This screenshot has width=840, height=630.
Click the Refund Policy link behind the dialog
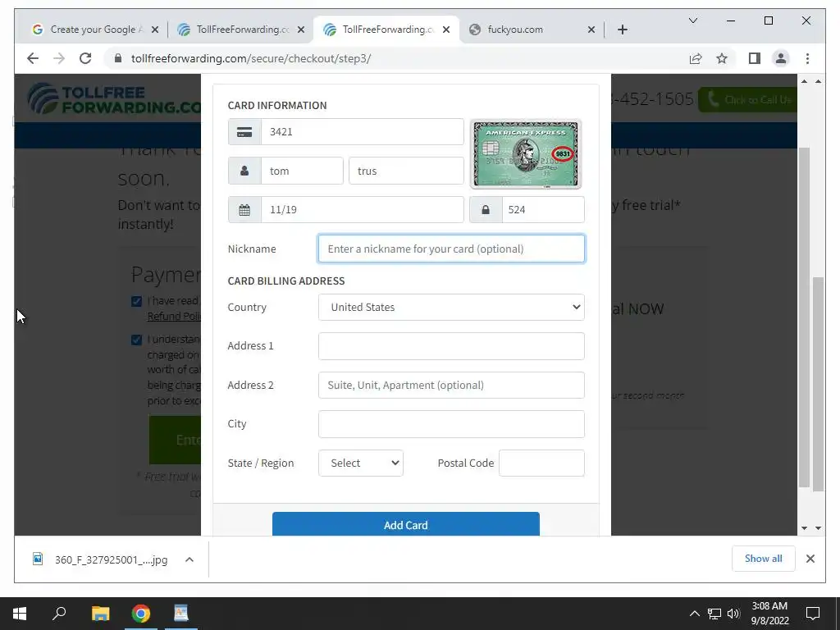(174, 316)
